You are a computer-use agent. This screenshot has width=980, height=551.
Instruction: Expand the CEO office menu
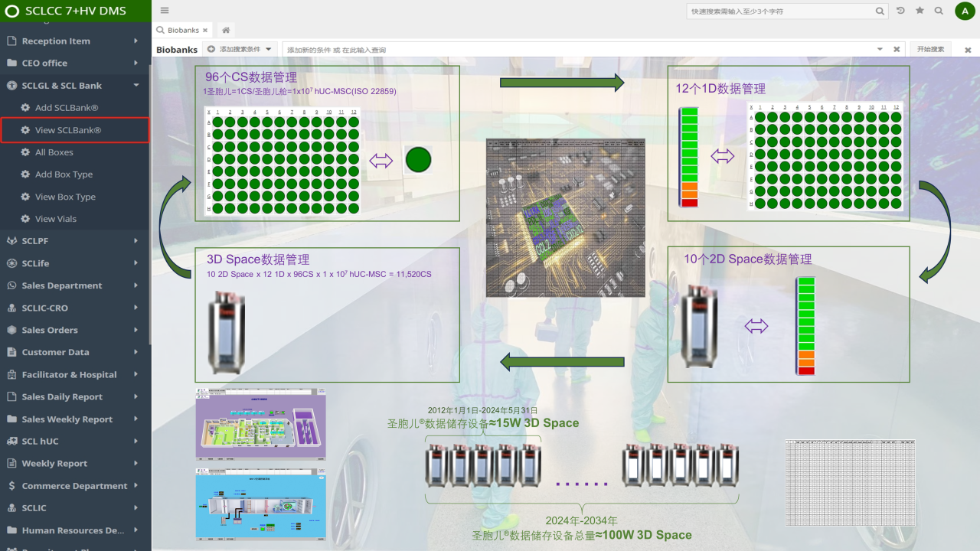pyautogui.click(x=136, y=64)
